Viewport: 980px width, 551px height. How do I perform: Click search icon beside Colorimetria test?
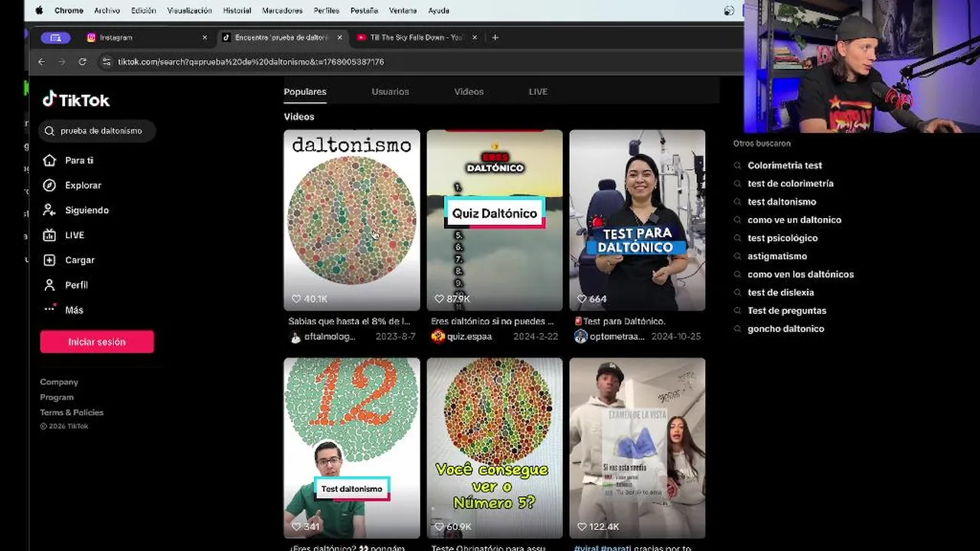738,165
